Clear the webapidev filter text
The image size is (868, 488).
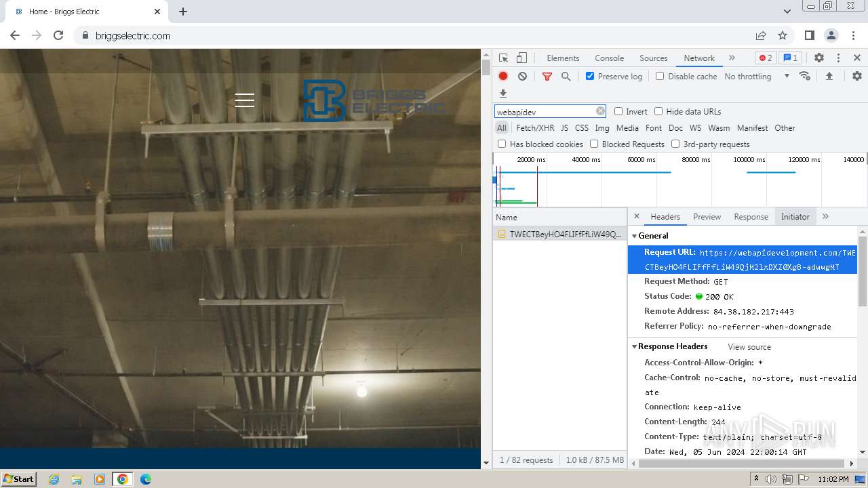pyautogui.click(x=600, y=111)
